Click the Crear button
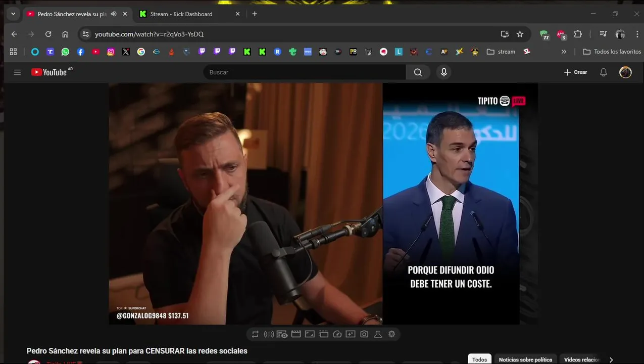This screenshot has height=364, width=644. pyautogui.click(x=575, y=72)
